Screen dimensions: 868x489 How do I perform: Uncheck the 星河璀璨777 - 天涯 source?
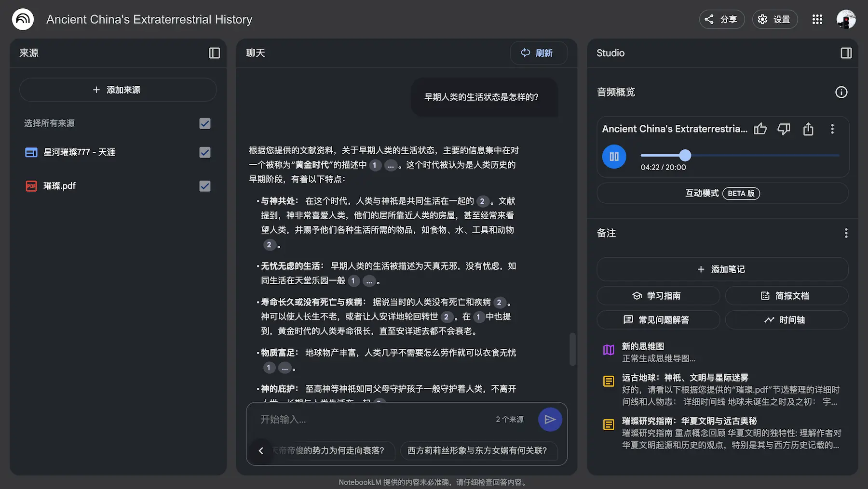205,152
